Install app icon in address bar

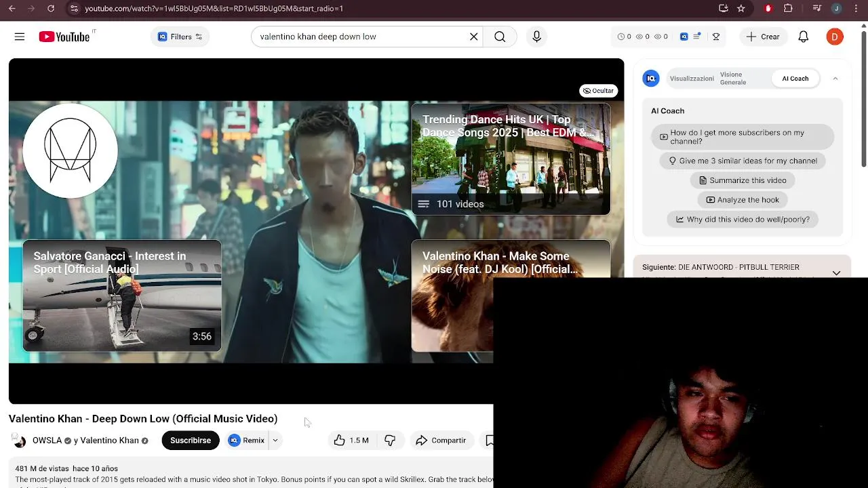[x=724, y=8]
